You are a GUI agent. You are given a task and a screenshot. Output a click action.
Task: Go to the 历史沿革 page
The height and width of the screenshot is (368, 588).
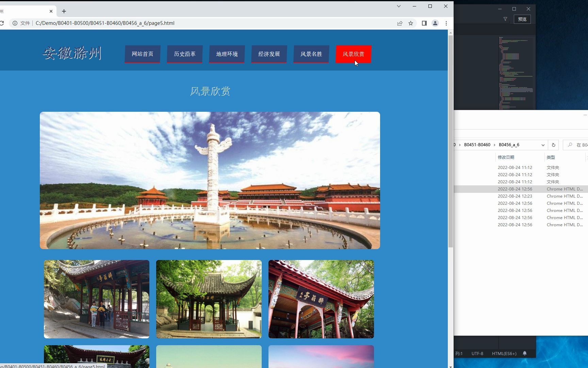(x=185, y=54)
